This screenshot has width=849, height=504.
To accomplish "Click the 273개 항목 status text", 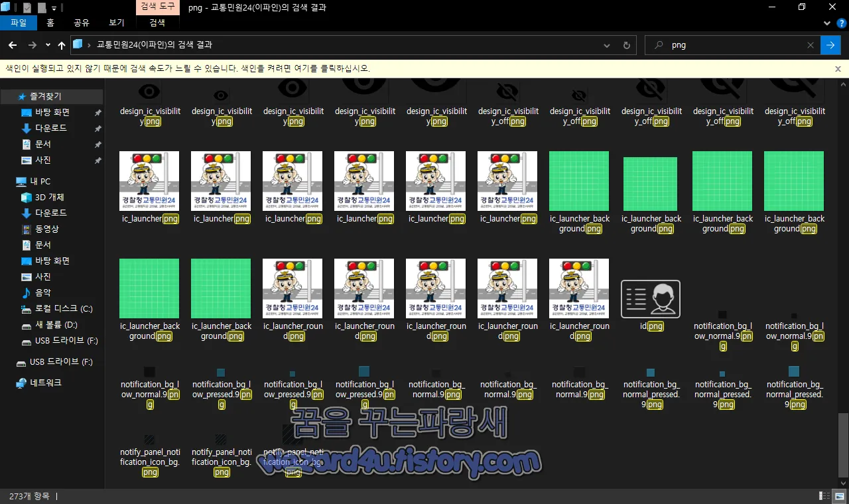I will pyautogui.click(x=29, y=496).
